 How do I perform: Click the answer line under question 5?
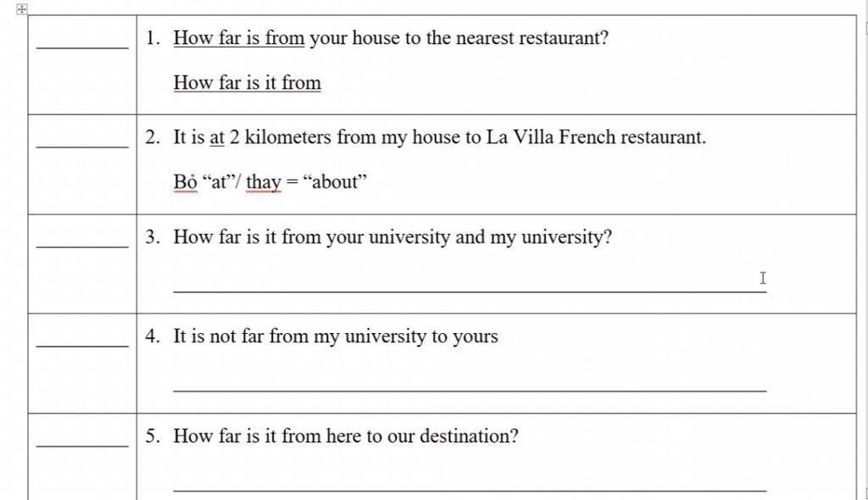[470, 490]
